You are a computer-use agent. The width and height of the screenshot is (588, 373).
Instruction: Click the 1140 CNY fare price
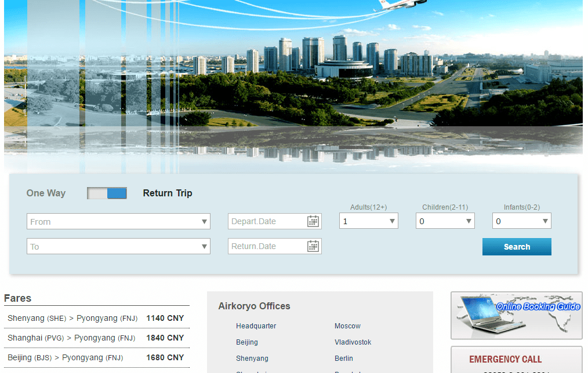tap(165, 319)
